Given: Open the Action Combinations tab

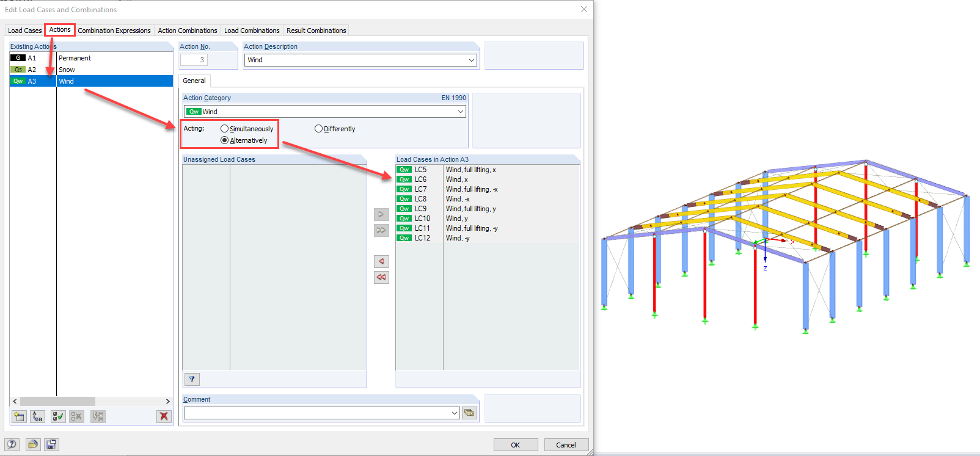Looking at the screenshot, I should (188, 31).
